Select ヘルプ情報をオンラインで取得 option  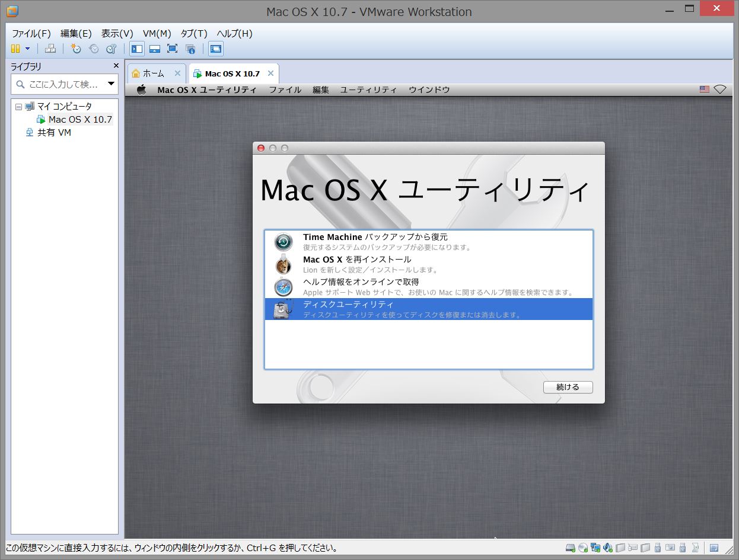click(x=428, y=287)
